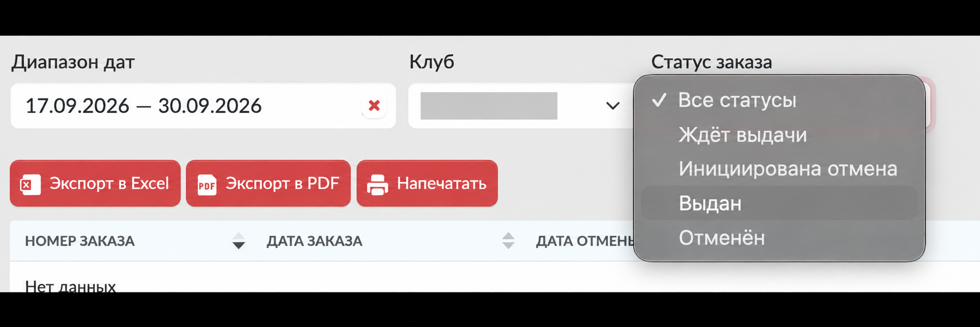
Task: Click НОМЕР ЗАКАЗА column header
Action: click(80, 241)
